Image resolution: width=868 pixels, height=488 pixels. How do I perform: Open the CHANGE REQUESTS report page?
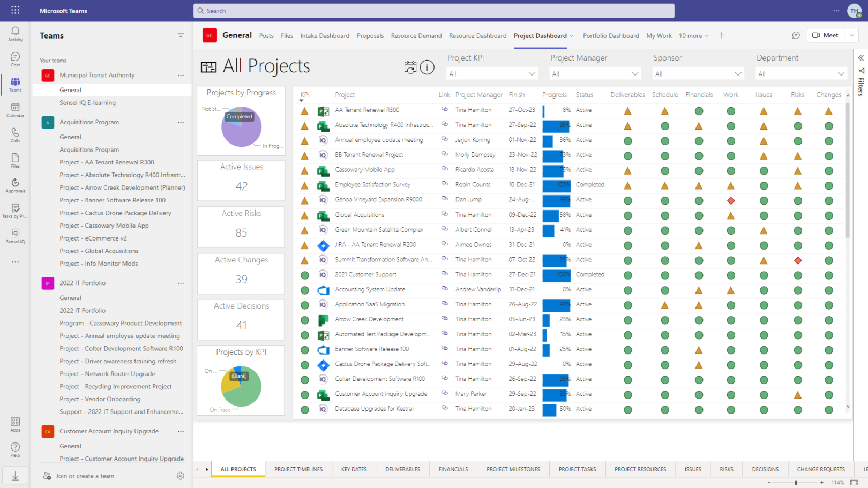pyautogui.click(x=821, y=469)
